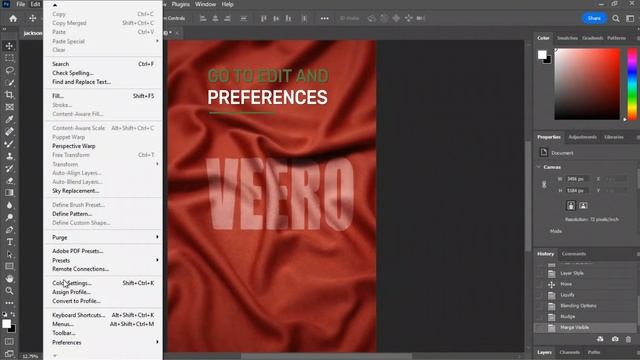Adjust the vertical hue spectrum slider

click(632, 84)
